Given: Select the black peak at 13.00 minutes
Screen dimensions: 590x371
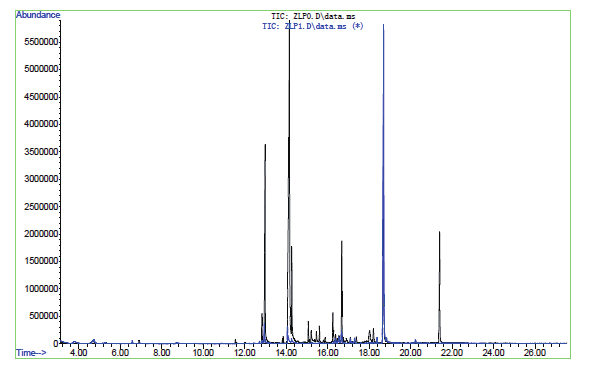Looking at the screenshot, I should coord(265,146).
